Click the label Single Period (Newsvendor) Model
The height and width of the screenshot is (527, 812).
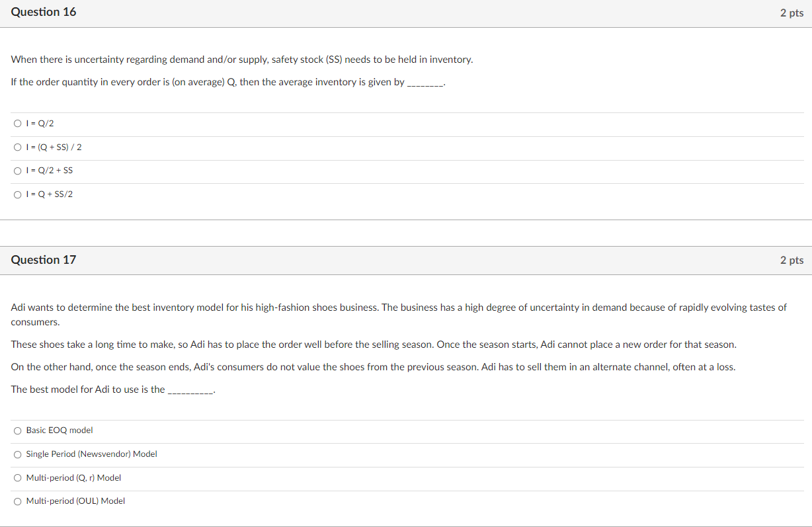point(91,454)
